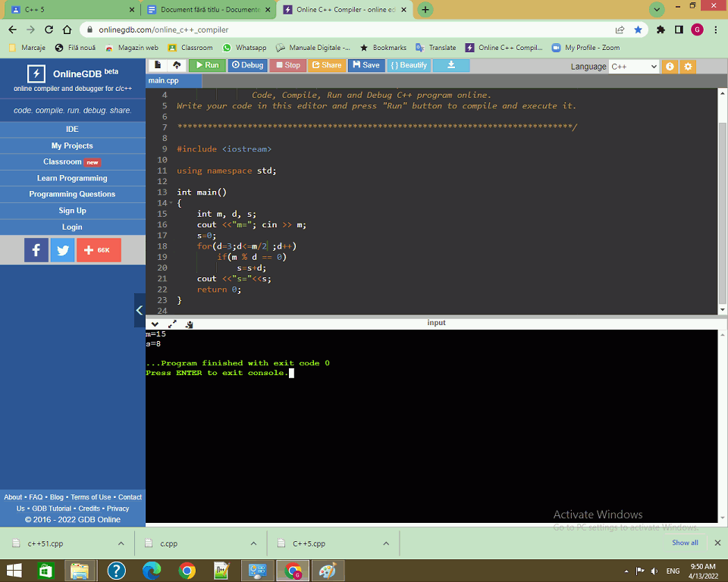This screenshot has width=728, height=582.
Task: Switch to the C++ 5 browser tab
Action: tap(68, 10)
